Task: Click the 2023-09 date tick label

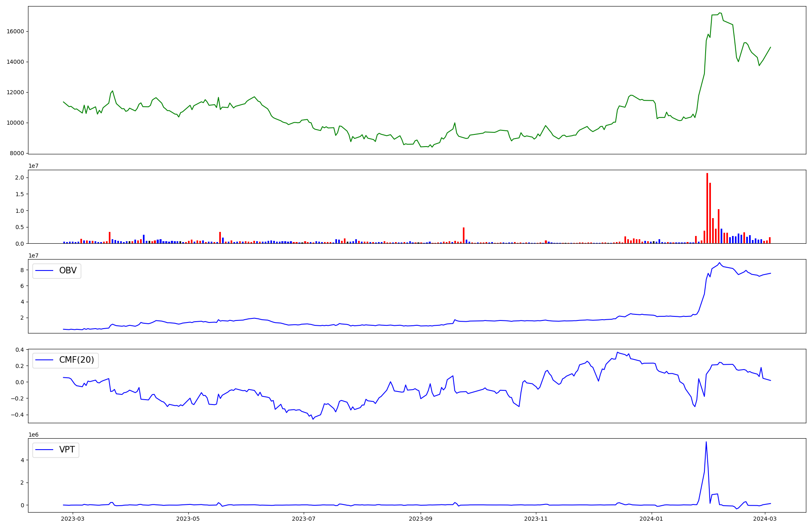Action: [x=421, y=519]
